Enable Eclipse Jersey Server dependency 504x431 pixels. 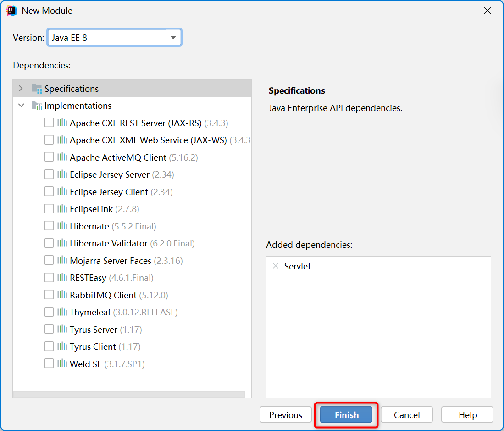pyautogui.click(x=49, y=174)
